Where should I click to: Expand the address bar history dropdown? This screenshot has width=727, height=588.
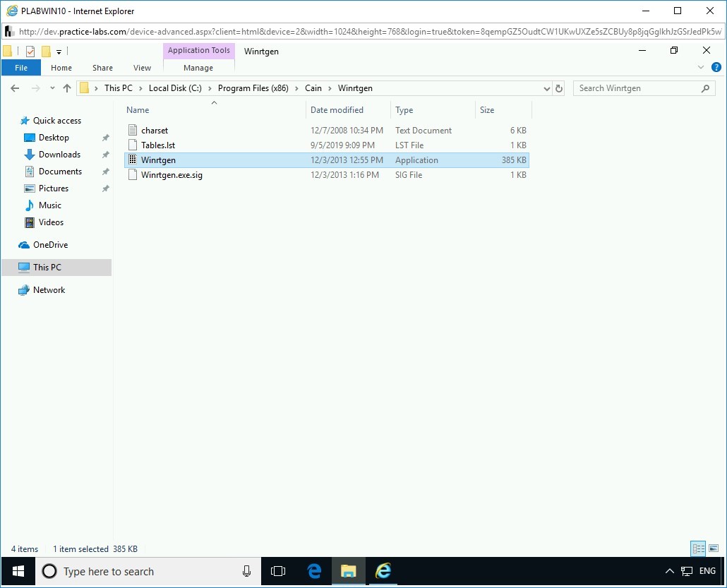pyautogui.click(x=546, y=88)
